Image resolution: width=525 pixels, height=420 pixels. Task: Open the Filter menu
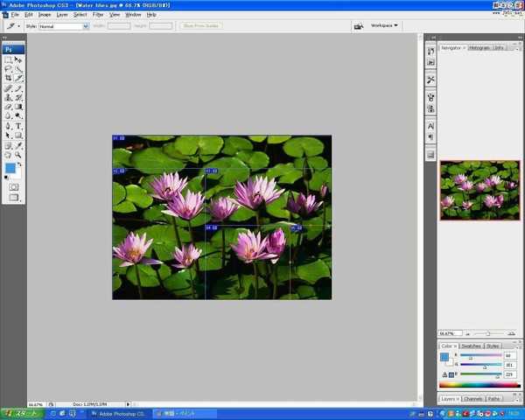point(98,15)
